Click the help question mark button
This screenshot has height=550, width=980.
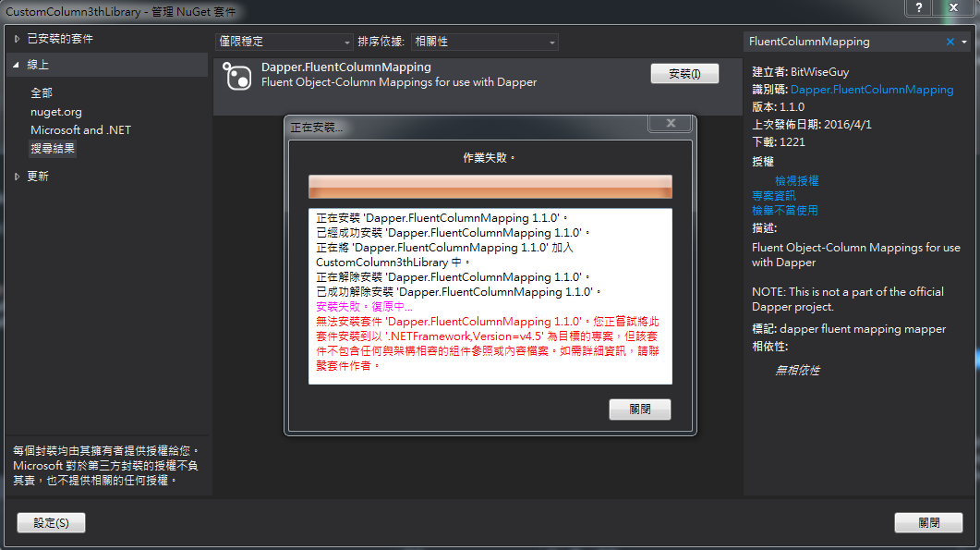(918, 7)
